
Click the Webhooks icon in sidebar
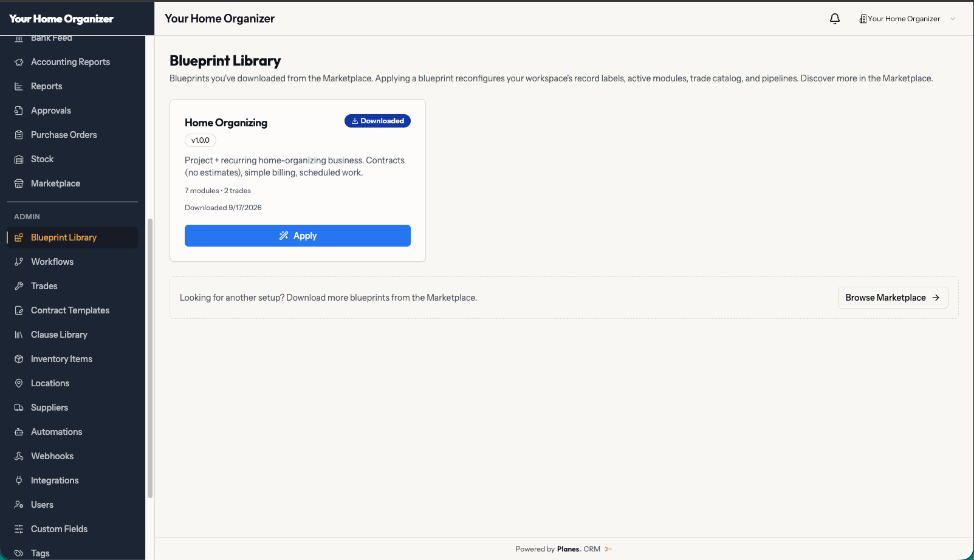click(x=19, y=456)
